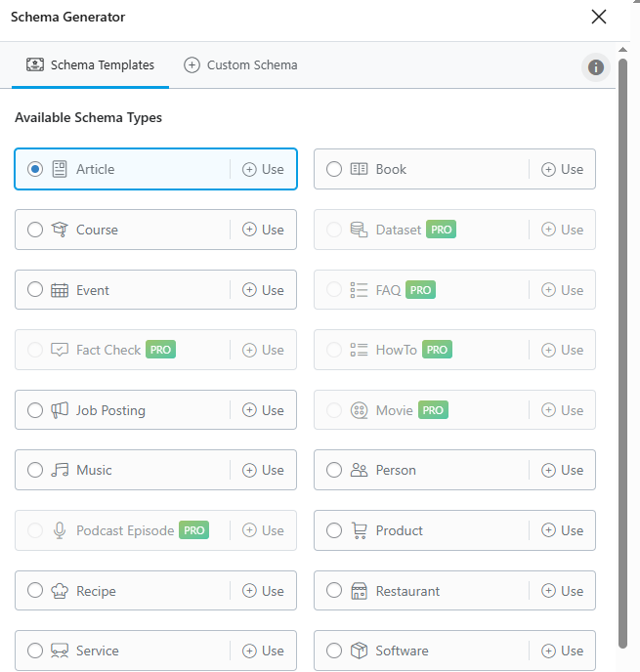Switch to the Custom Schema tab

click(x=240, y=65)
